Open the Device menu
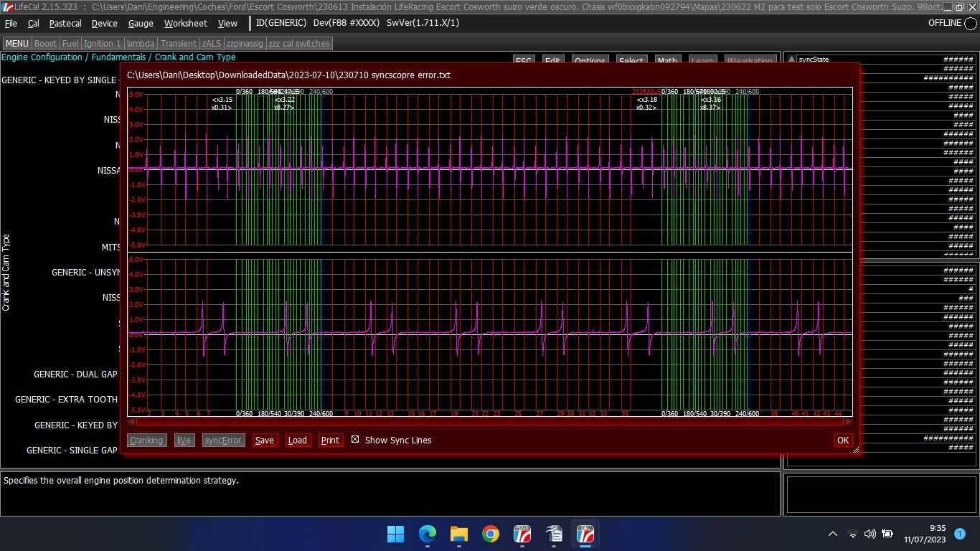The height and width of the screenshot is (551, 980). pyautogui.click(x=105, y=23)
